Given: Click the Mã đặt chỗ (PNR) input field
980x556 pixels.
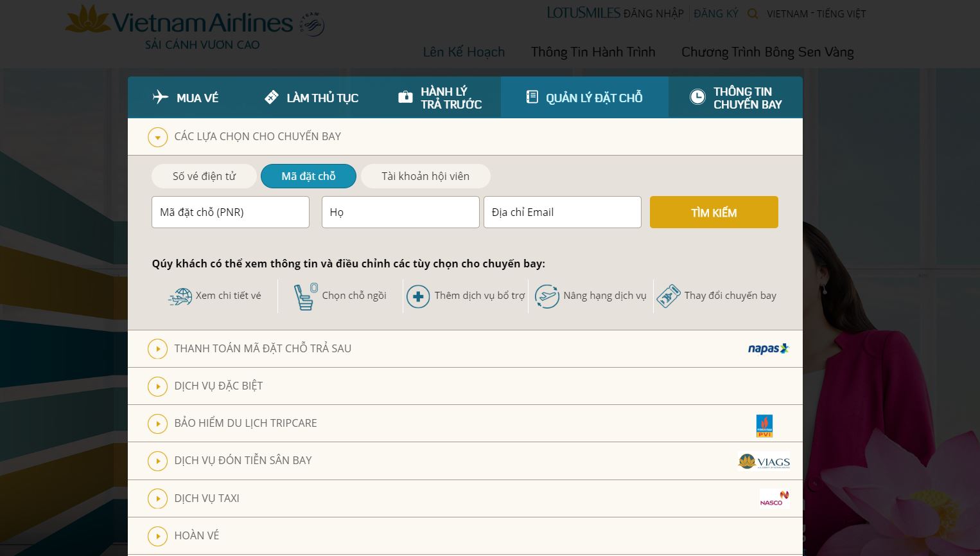Looking at the screenshot, I should pos(230,211).
